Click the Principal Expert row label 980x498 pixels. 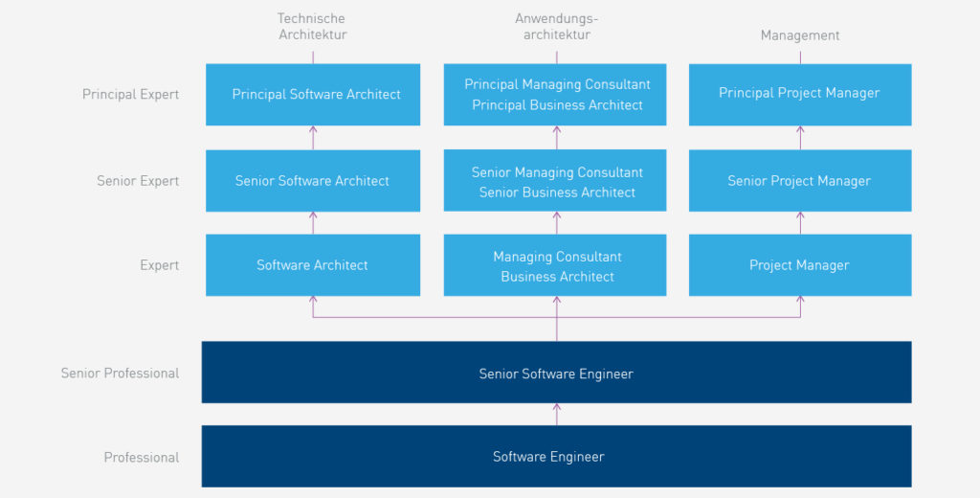tap(130, 95)
